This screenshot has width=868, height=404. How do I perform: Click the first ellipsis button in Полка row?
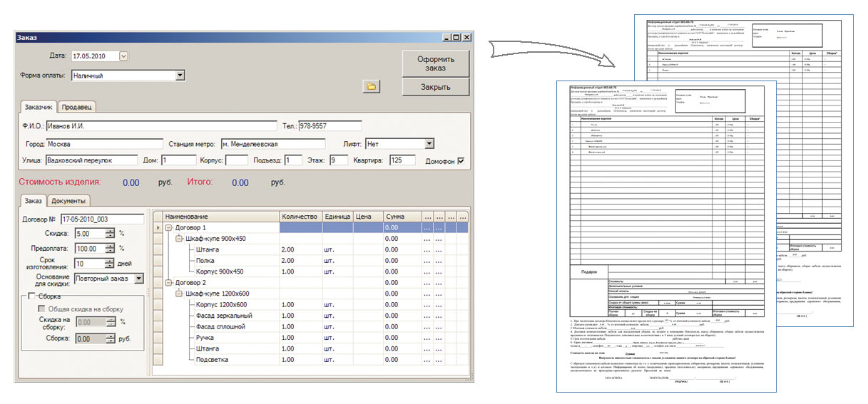tap(427, 261)
